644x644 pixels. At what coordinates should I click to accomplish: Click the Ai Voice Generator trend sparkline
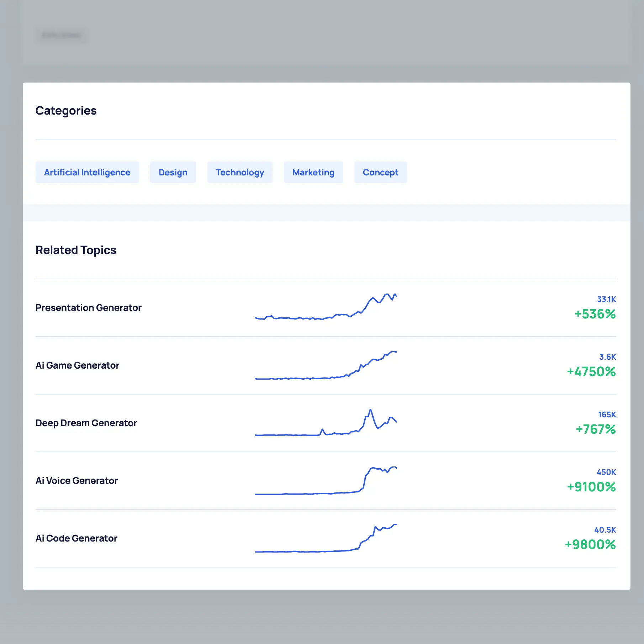pyautogui.click(x=326, y=481)
